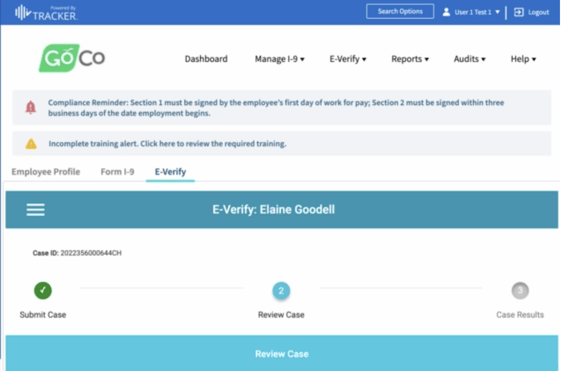The image size is (565, 371).
Task: Open the hamburger menu in E-Verify header
Action: coord(35,210)
